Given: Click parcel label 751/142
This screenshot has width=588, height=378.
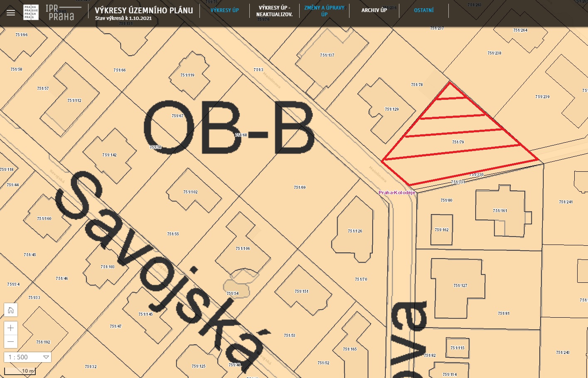Looking at the screenshot, I should pos(110,155).
